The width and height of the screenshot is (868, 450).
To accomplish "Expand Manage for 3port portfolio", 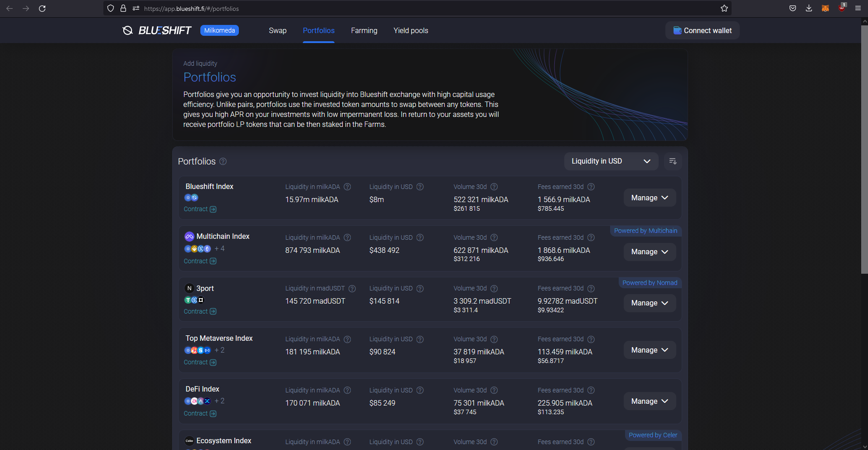I will coord(650,303).
